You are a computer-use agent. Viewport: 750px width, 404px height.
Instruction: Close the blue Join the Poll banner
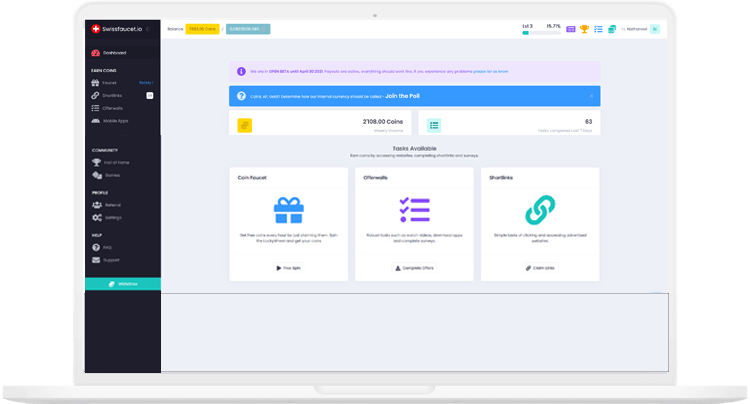point(591,96)
